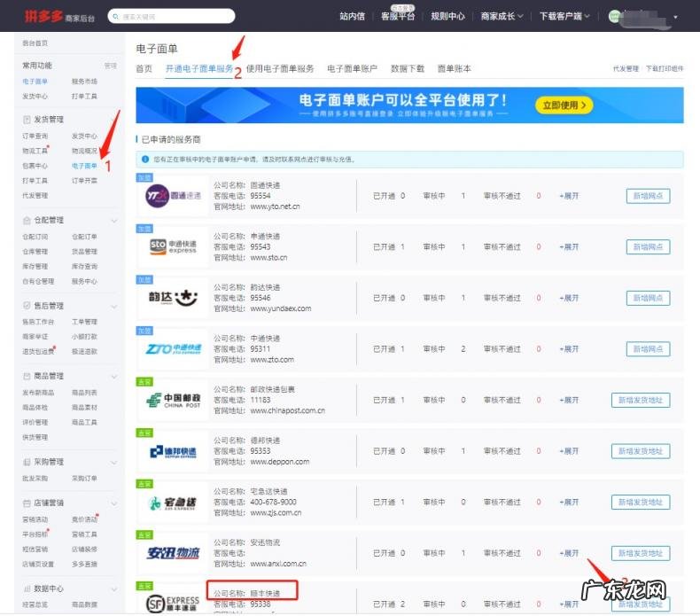Collapse the 仓配管理 sidebar section
The image size is (700, 616).
point(113,220)
